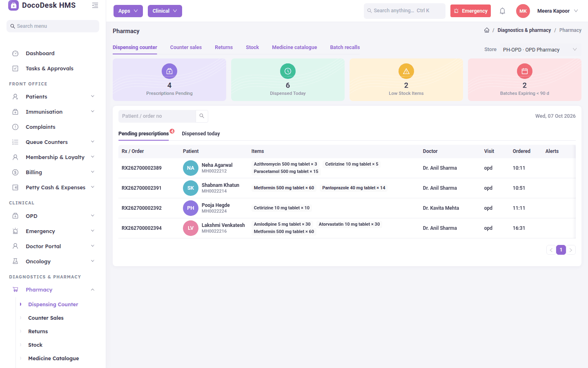This screenshot has width=588, height=368.
Task: Click the Dashboard sidebar icon
Action: coord(16,54)
